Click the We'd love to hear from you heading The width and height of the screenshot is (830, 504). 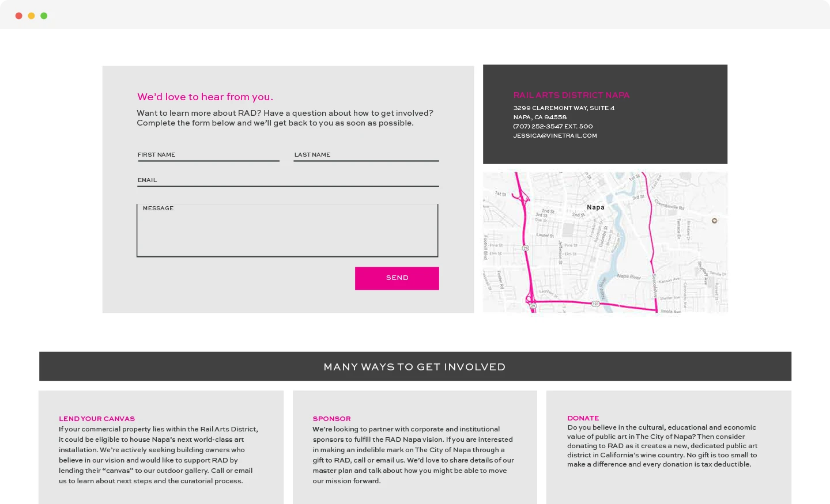(x=205, y=97)
